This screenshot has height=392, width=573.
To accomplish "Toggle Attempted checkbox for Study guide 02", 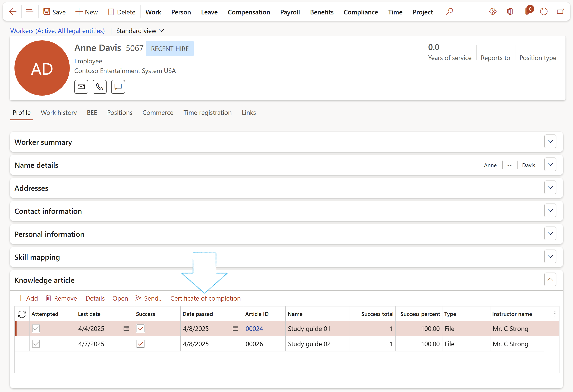I will click(x=36, y=344).
